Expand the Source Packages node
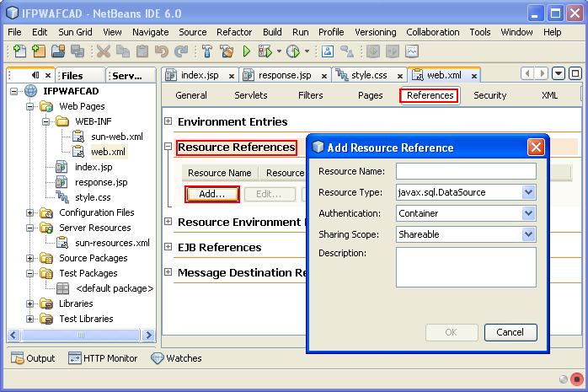 (30, 258)
